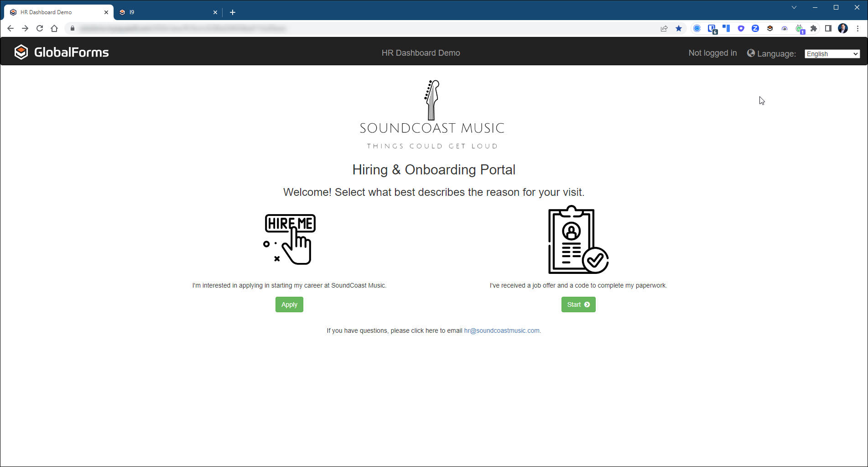
Task: Open the Chrome extensions puzzle icon
Action: pyautogui.click(x=815, y=28)
